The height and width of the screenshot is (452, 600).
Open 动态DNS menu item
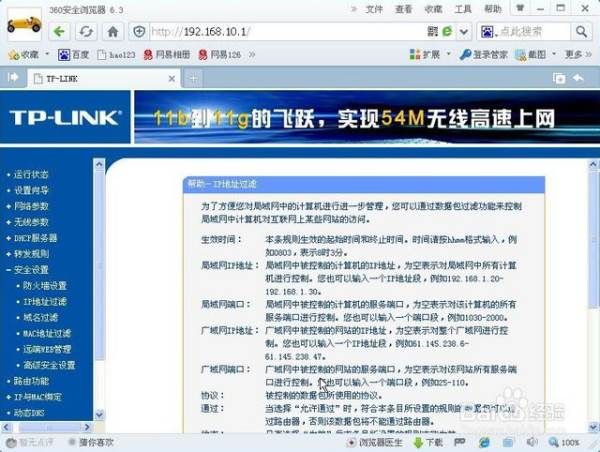click(29, 413)
